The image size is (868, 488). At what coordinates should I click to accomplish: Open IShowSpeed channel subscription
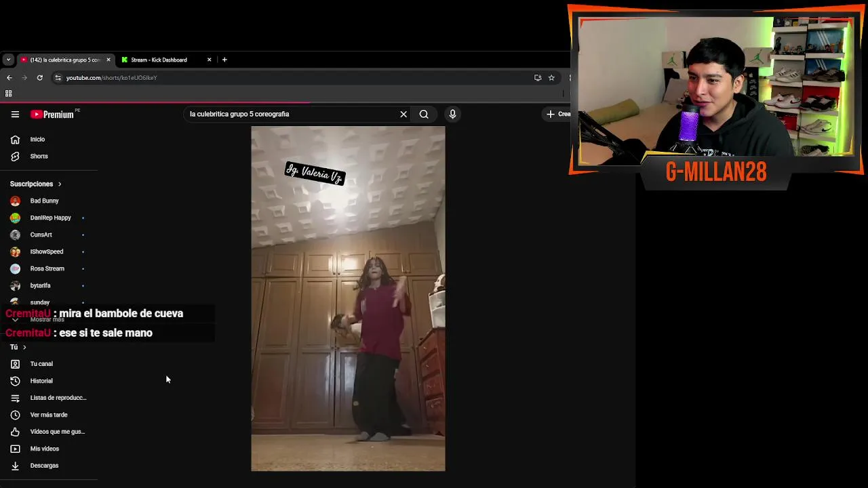coord(47,251)
